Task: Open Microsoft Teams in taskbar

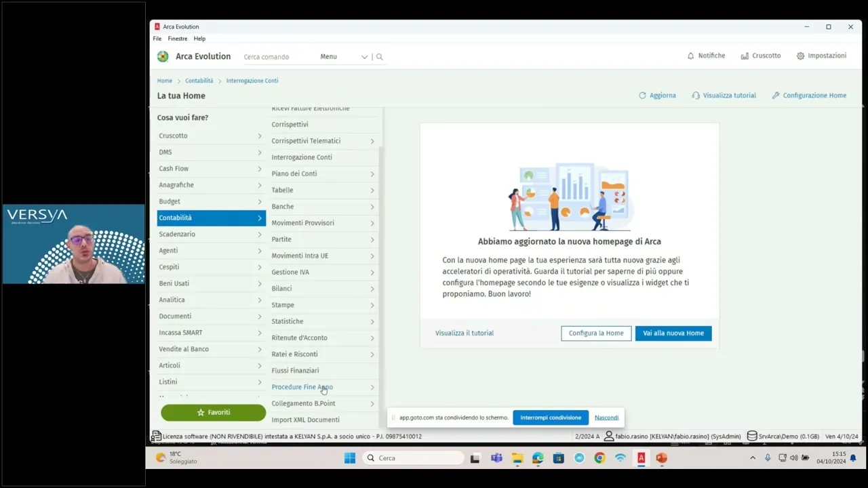Action: [496, 458]
